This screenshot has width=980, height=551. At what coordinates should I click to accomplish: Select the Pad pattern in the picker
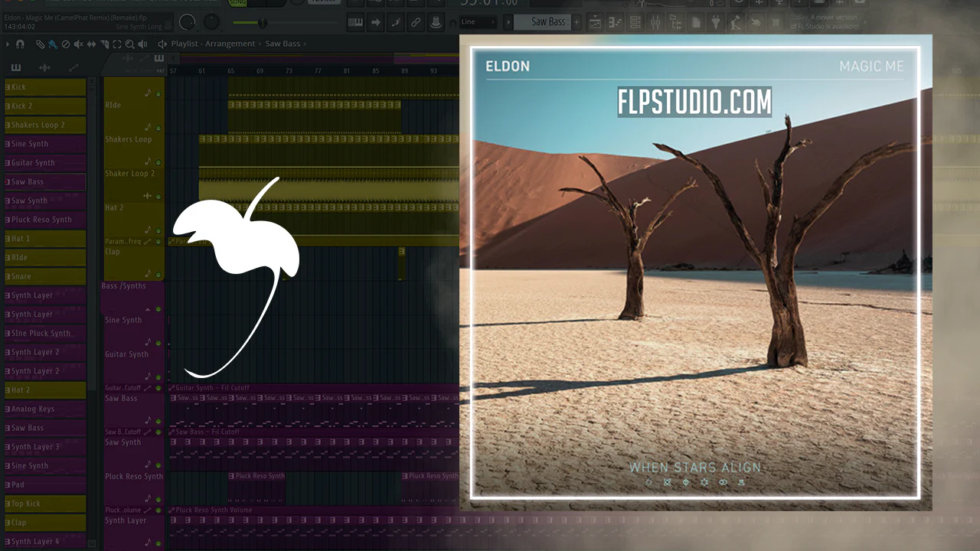point(45,484)
